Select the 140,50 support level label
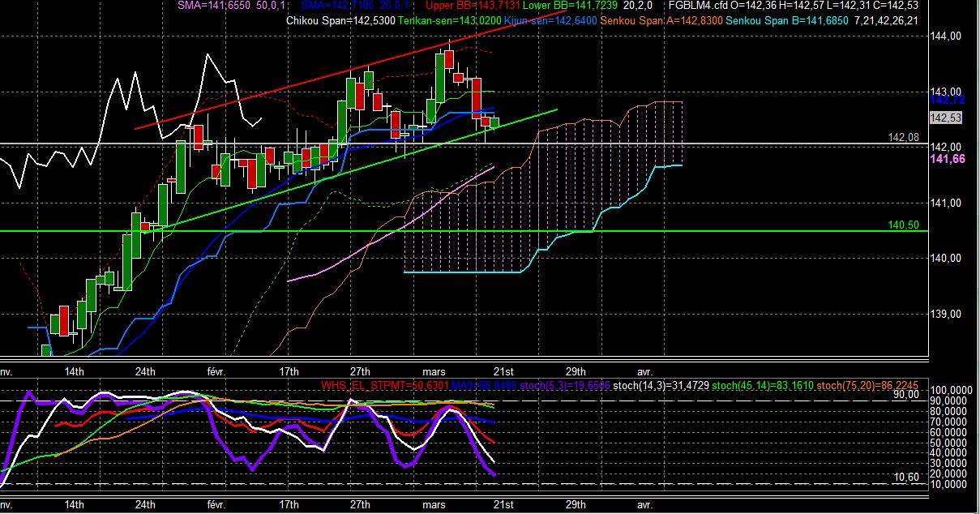 tap(903, 225)
